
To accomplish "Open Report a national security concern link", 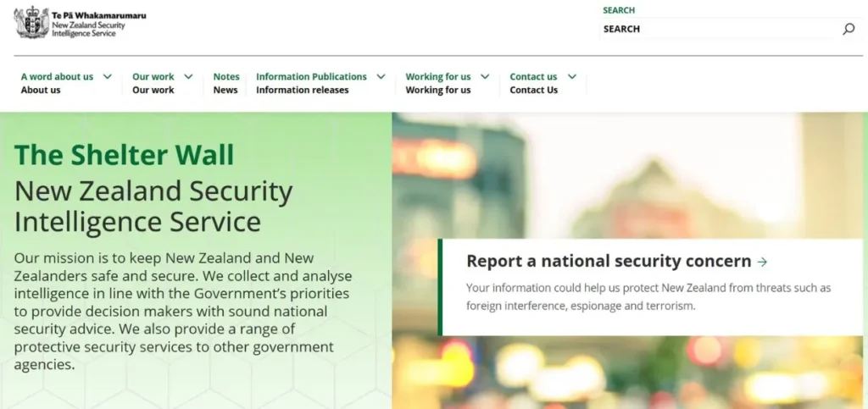I will click(609, 262).
